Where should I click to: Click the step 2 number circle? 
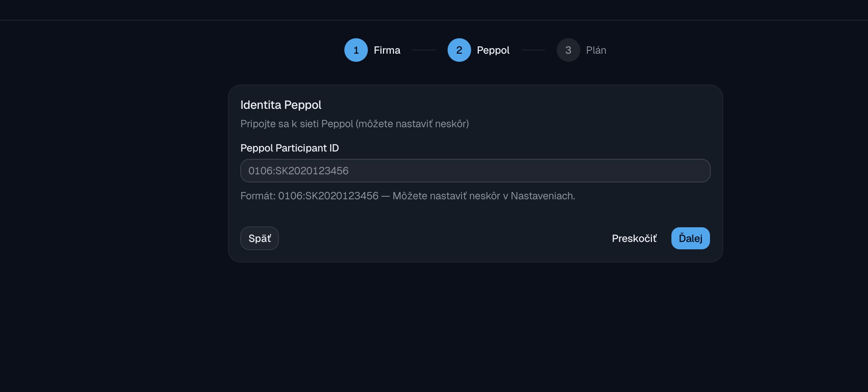click(x=459, y=50)
